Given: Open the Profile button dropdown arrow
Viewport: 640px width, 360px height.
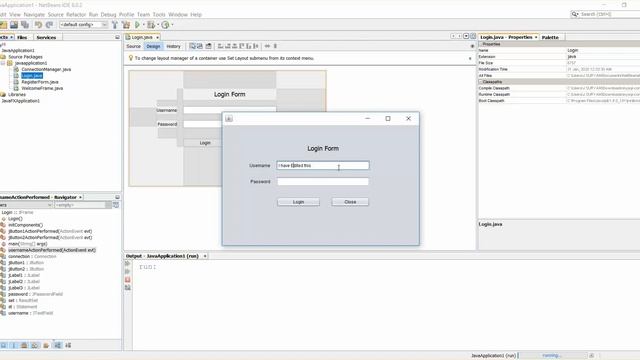Looking at the screenshot, I should 172,25.
